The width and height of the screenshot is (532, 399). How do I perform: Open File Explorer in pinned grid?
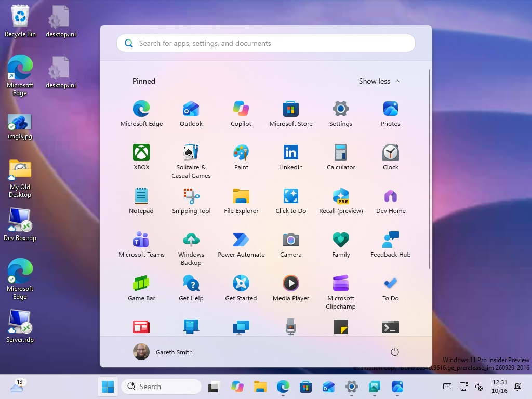241,201
